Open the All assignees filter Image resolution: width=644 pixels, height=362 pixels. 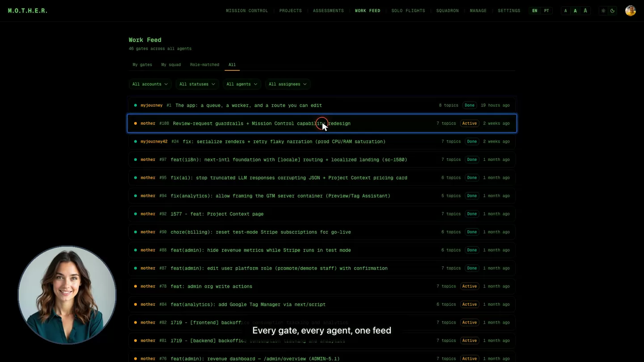point(288,84)
